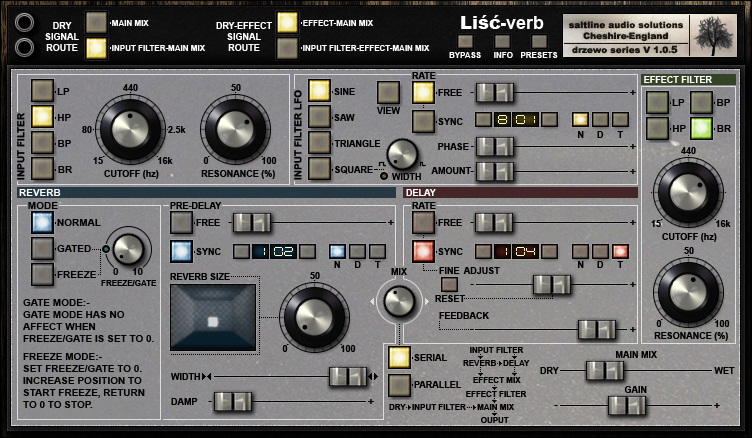Set input filter to BP mode
The height and width of the screenshot is (438, 752).
coord(42,142)
